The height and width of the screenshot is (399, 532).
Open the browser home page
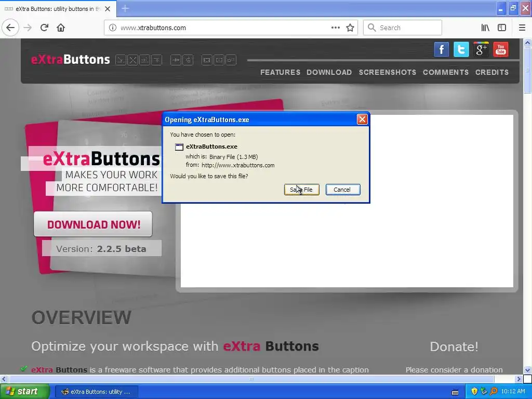click(x=61, y=28)
